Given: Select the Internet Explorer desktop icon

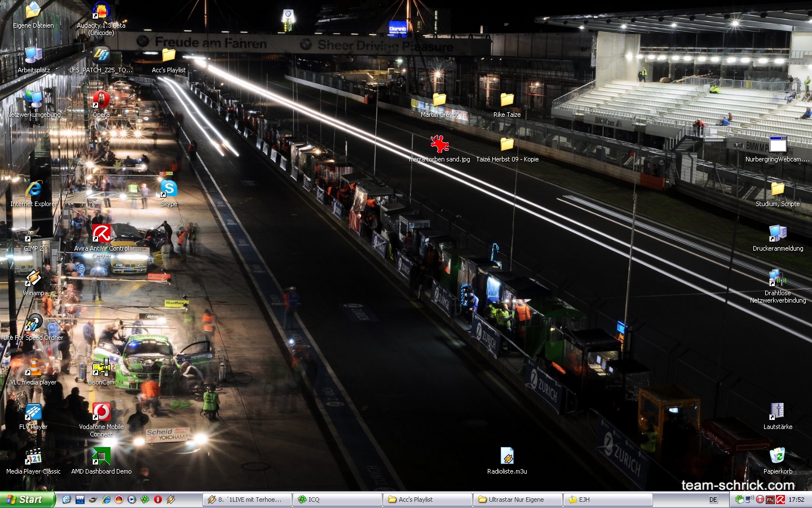Looking at the screenshot, I should 33,194.
